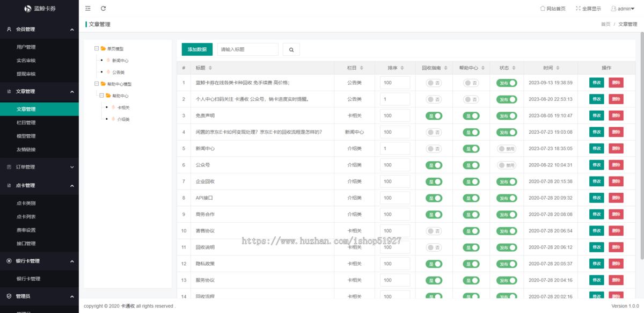Screen dimensions: 644x313
Task: Toggle 回收指南 switch for 免责声明 row
Action: pos(434,115)
